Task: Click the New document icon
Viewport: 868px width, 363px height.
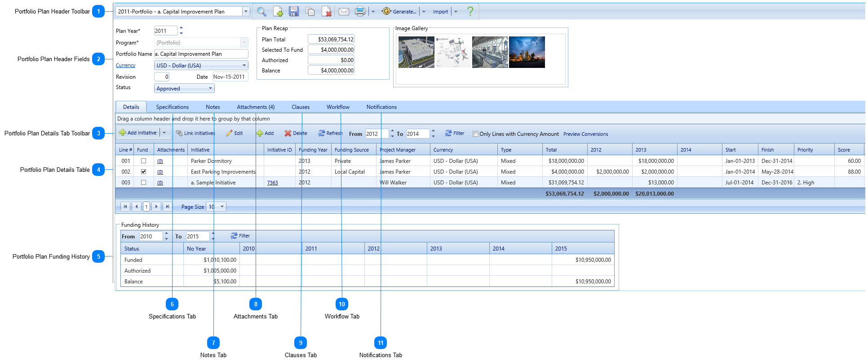Action: (278, 12)
